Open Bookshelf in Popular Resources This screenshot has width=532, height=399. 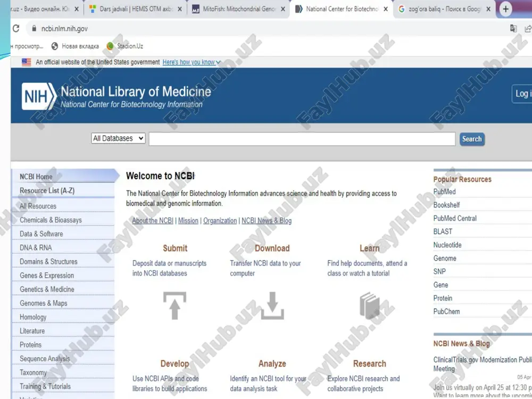446,205
